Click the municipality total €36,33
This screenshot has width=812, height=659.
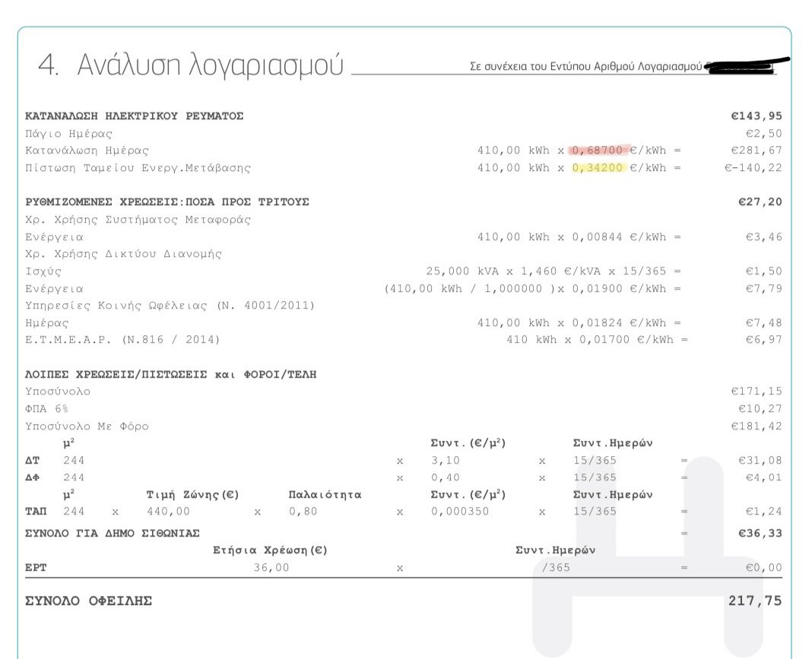(x=760, y=534)
